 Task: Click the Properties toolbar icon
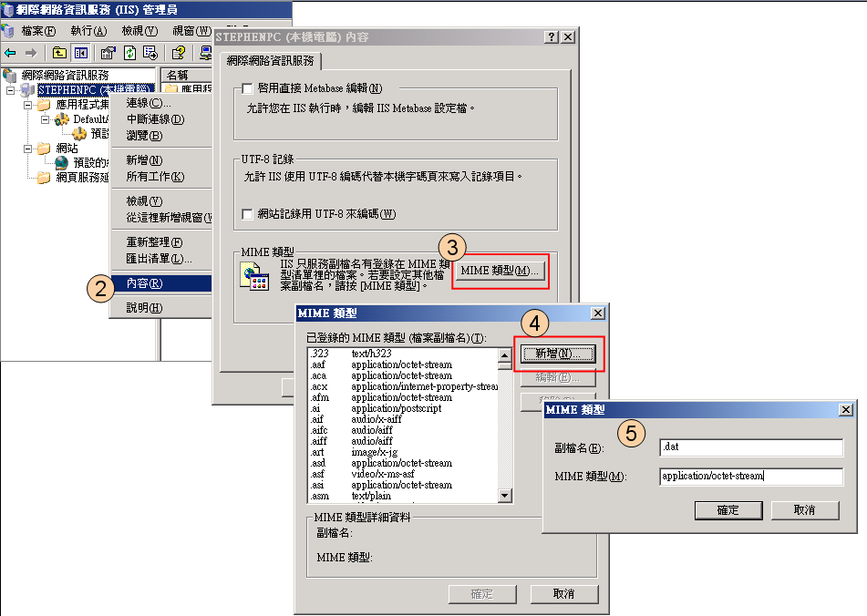coord(108,53)
